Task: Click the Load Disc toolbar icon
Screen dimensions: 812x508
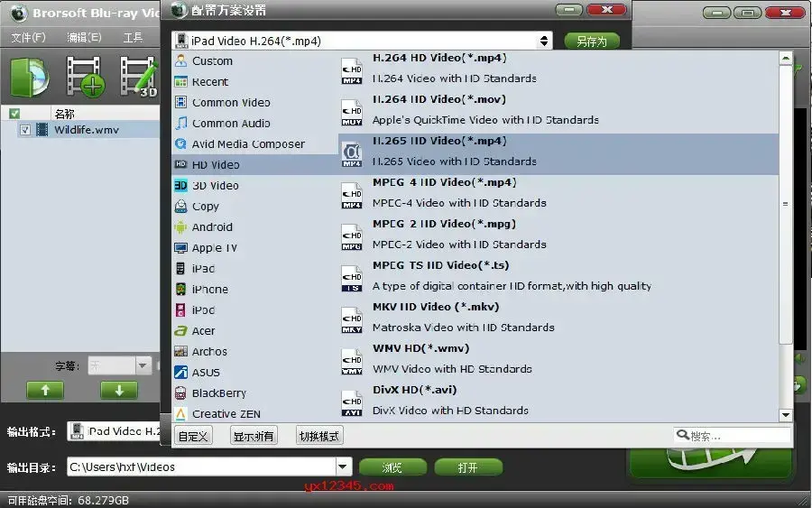Action: pyautogui.click(x=30, y=78)
